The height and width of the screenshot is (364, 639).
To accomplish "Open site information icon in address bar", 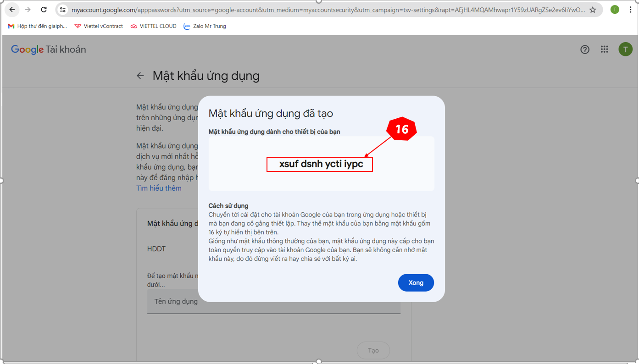I will click(63, 10).
